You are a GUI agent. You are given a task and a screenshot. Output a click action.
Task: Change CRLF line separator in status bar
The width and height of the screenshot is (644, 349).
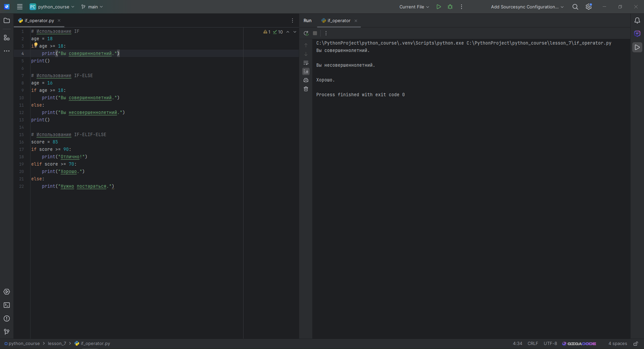(x=533, y=344)
